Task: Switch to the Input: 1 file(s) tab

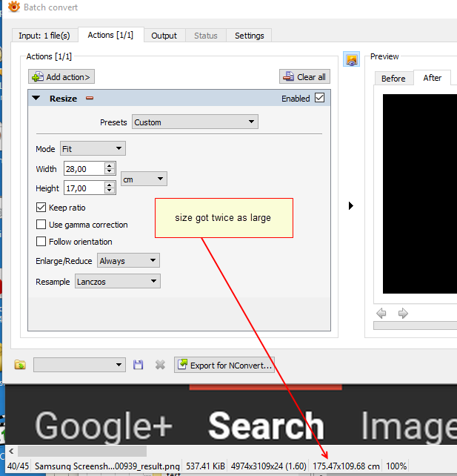Action: click(44, 36)
